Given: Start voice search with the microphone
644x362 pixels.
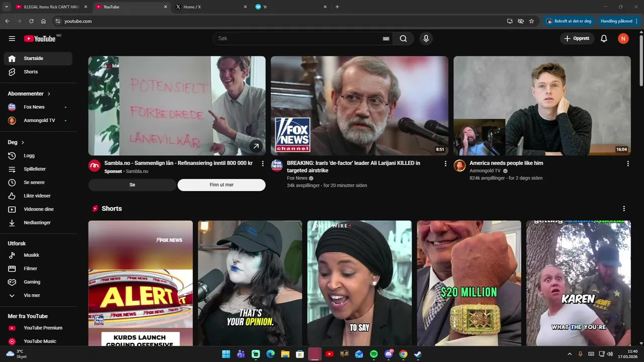Looking at the screenshot, I should [x=426, y=39].
